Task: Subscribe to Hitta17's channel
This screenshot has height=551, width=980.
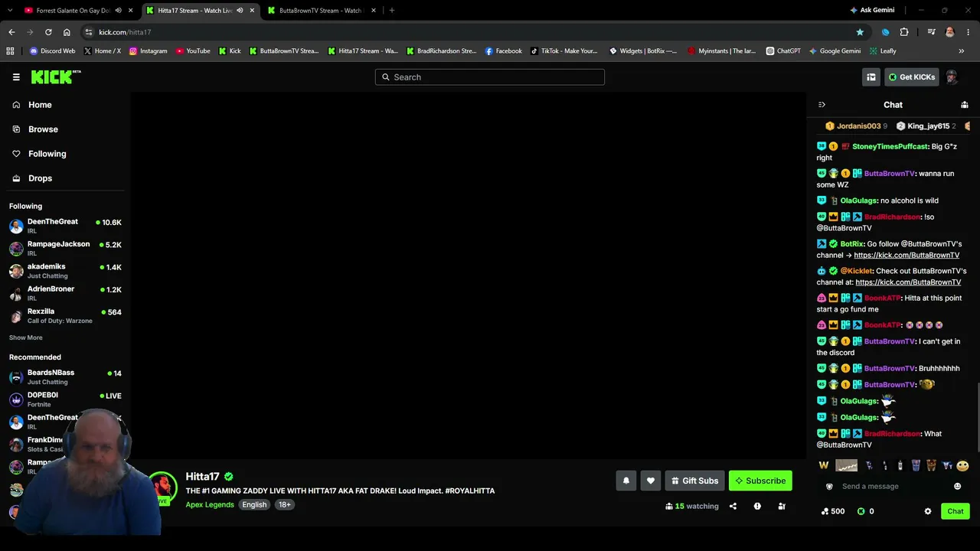Action: (760, 481)
